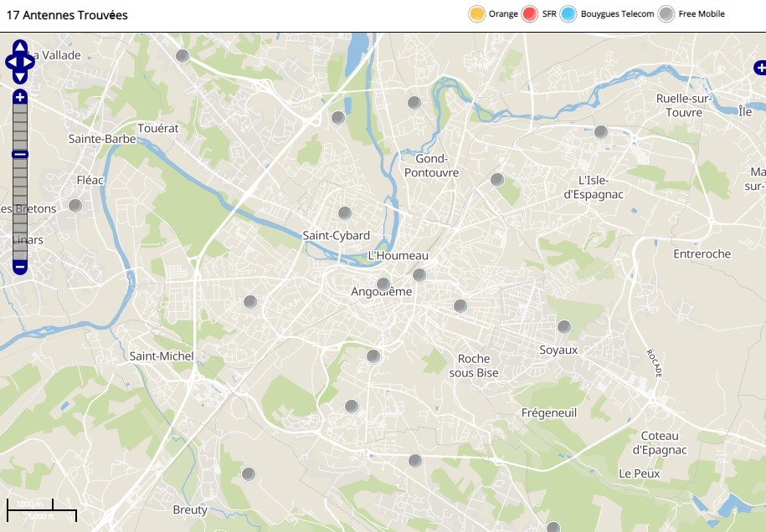Screen dimensions: 766x532
Task: Pan the map left with the arrow
Action: coord(10,62)
